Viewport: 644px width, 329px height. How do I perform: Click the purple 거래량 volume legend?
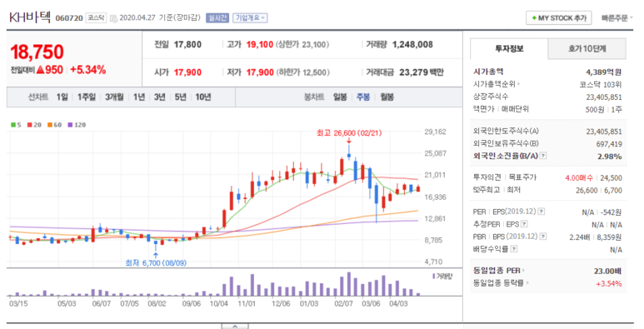coord(442,277)
